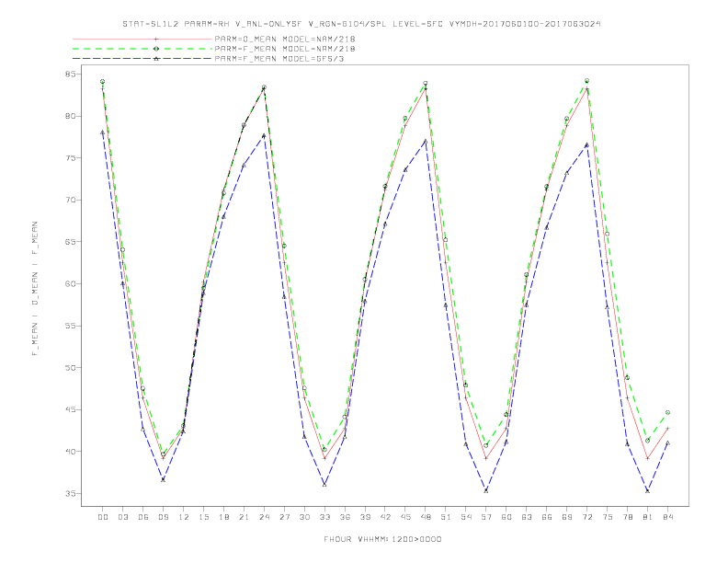Click y-axis tick label 40

pyautogui.click(x=70, y=452)
